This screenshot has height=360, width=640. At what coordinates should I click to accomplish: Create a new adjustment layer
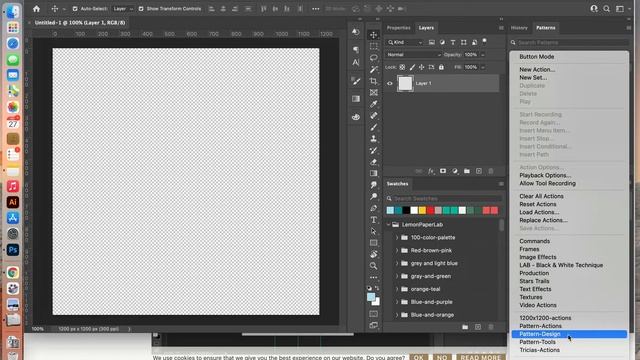pyautogui.click(x=455, y=171)
